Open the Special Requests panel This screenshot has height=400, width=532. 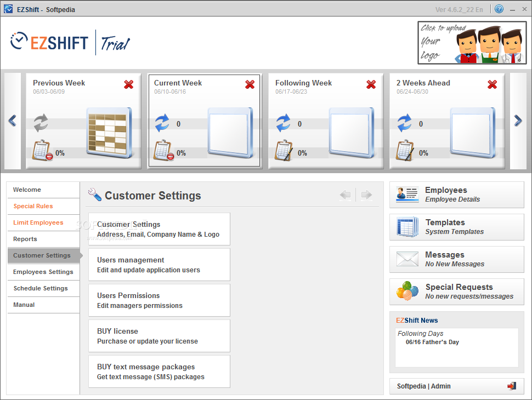pos(457,292)
